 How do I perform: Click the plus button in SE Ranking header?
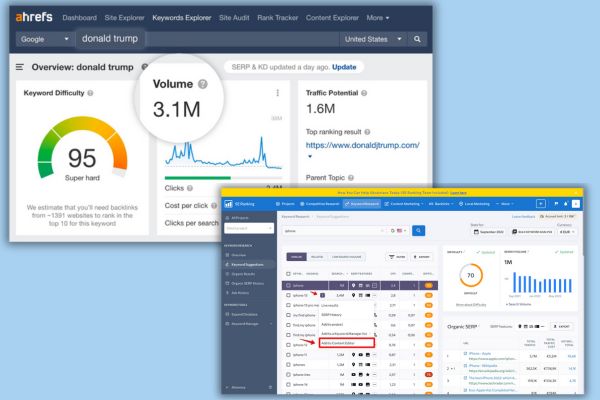541,204
